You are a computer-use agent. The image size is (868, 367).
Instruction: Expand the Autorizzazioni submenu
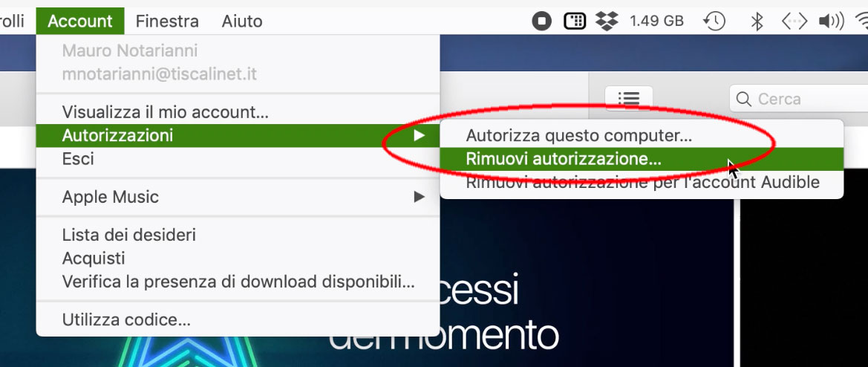pyautogui.click(x=238, y=136)
